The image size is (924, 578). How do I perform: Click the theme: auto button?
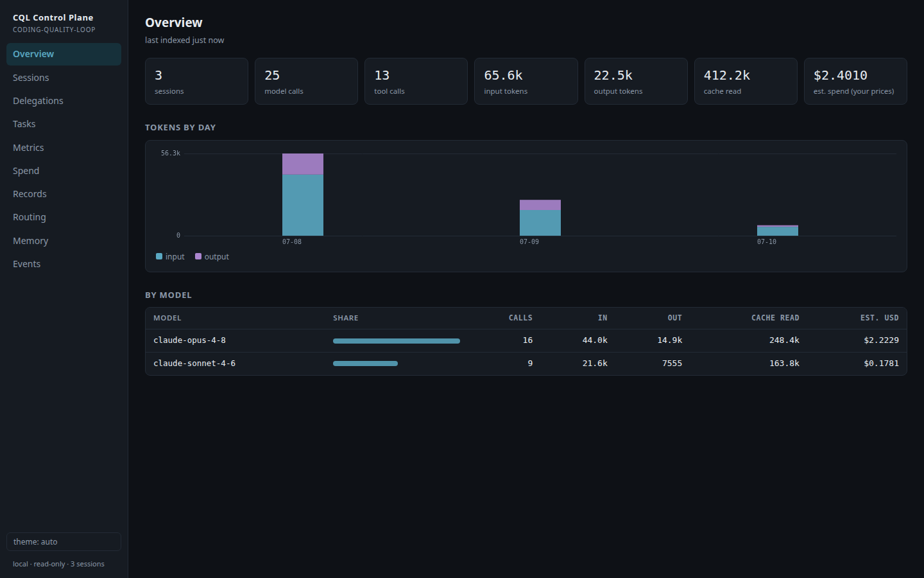point(64,541)
